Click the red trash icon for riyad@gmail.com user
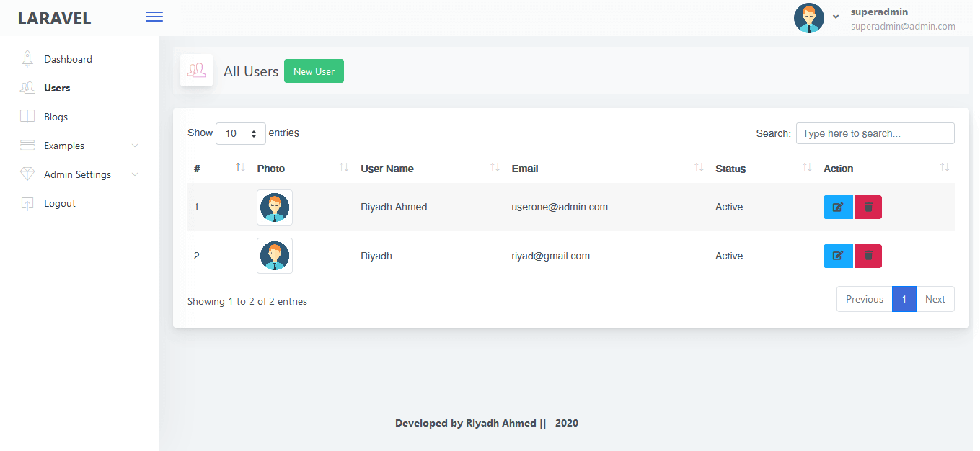 (868, 256)
